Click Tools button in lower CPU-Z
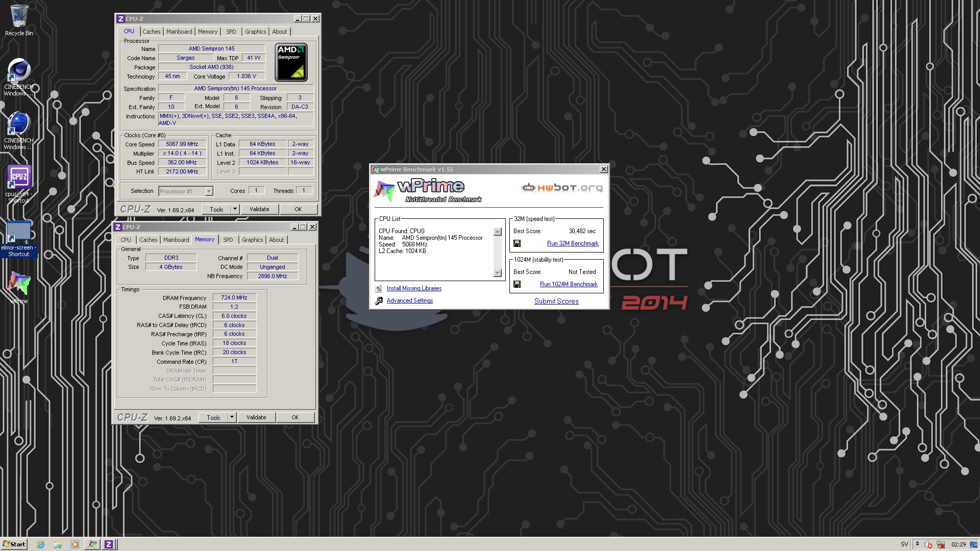980x551 pixels. (x=213, y=417)
